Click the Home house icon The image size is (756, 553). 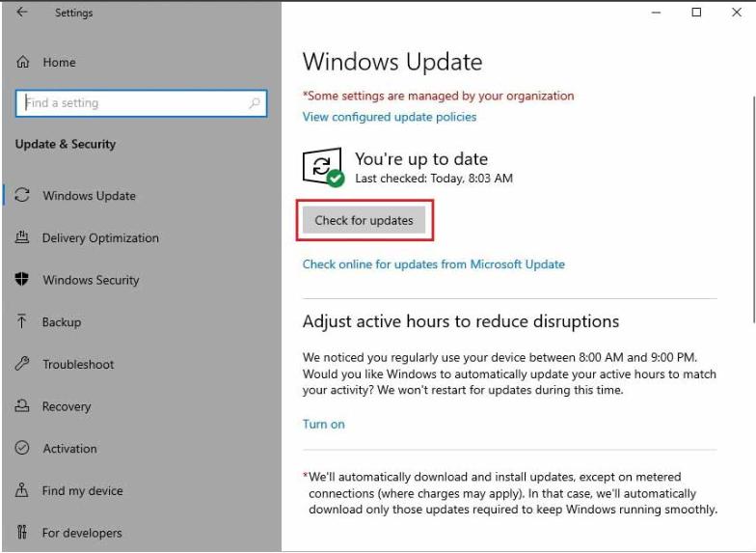point(23,63)
